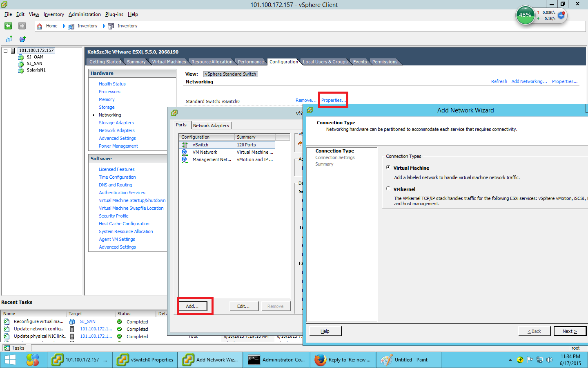The image size is (588, 368).
Task: Switch to the Virtual Machines tab
Action: coord(169,62)
